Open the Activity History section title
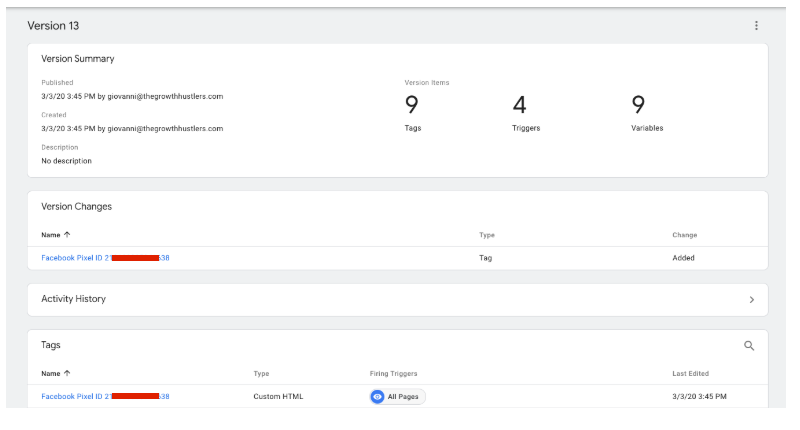Viewport: 800px width, 430px height. (x=73, y=299)
